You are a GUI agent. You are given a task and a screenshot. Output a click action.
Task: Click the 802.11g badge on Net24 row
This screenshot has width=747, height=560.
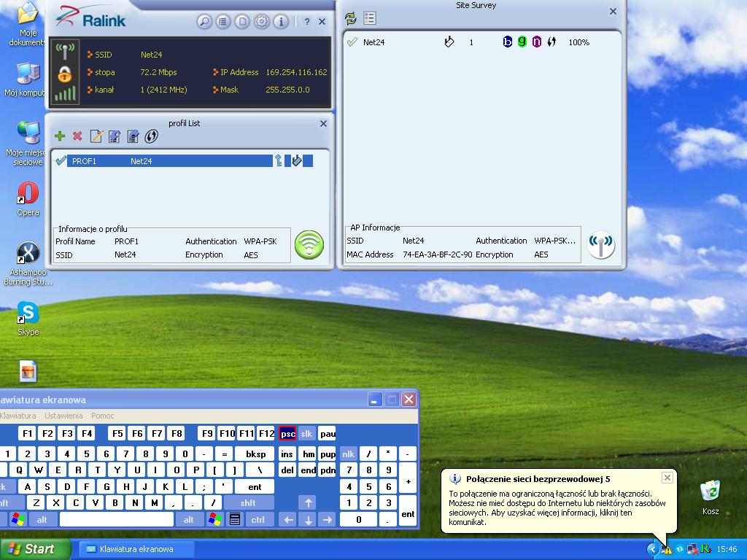tap(522, 42)
